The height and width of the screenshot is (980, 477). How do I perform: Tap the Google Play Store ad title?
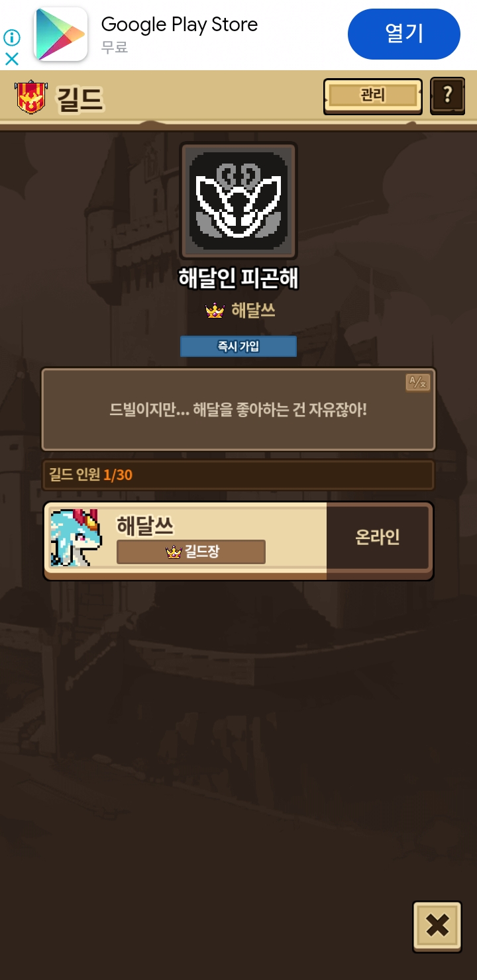pyautogui.click(x=180, y=24)
